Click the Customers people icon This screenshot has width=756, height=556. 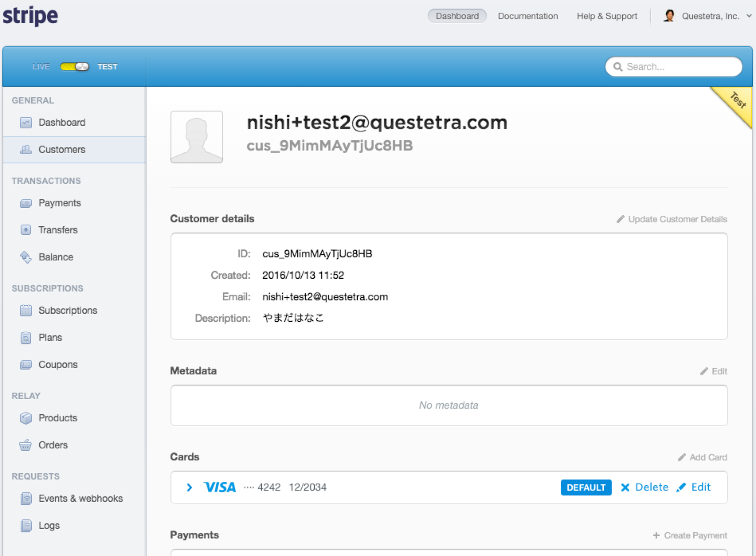click(26, 150)
